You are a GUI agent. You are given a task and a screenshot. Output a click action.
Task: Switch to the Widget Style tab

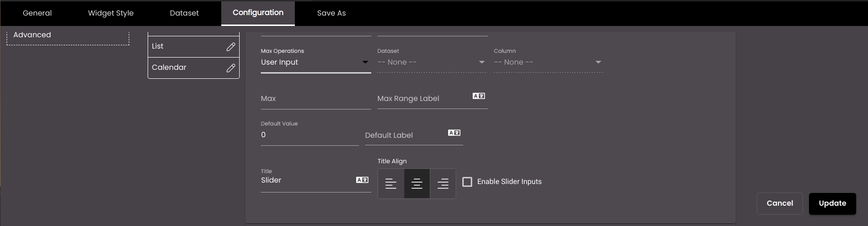(x=111, y=13)
